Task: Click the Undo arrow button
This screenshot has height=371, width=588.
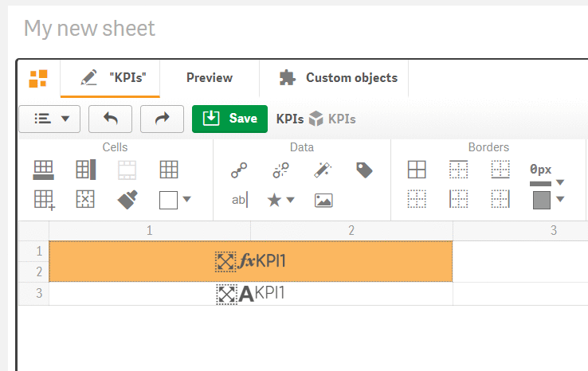Action: click(x=110, y=119)
